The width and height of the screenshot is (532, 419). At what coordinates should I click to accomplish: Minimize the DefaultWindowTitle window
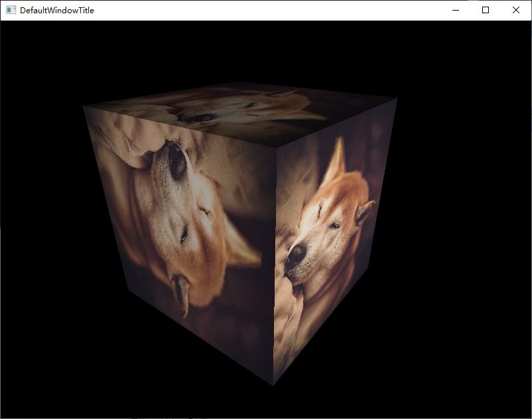456,10
